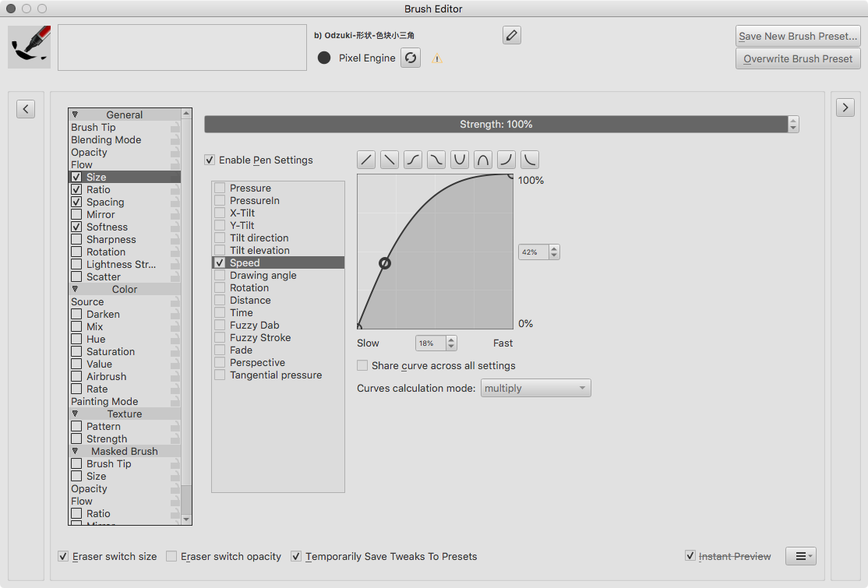This screenshot has height=588, width=868.
Task: Click the rename brush pencil icon
Action: [511, 35]
